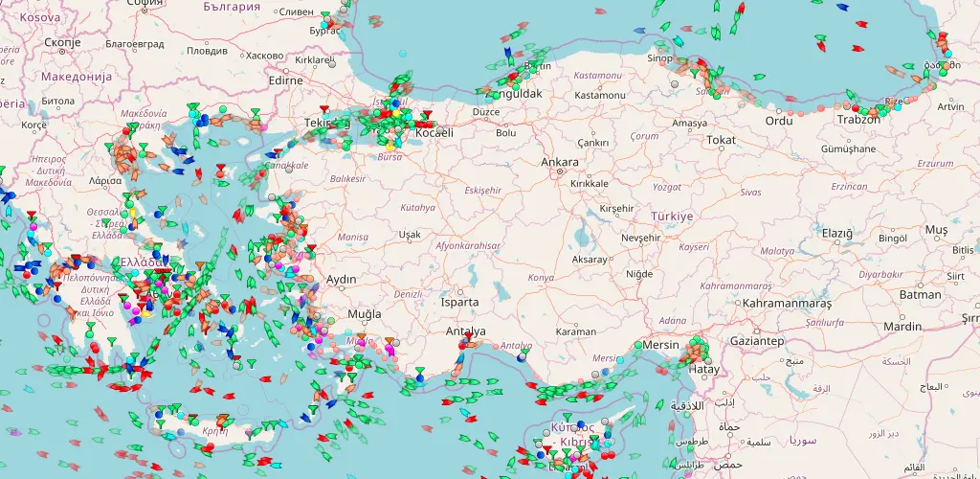The height and width of the screenshot is (479, 980).
Task: Select the Erzurum province label
Action: click(x=935, y=163)
